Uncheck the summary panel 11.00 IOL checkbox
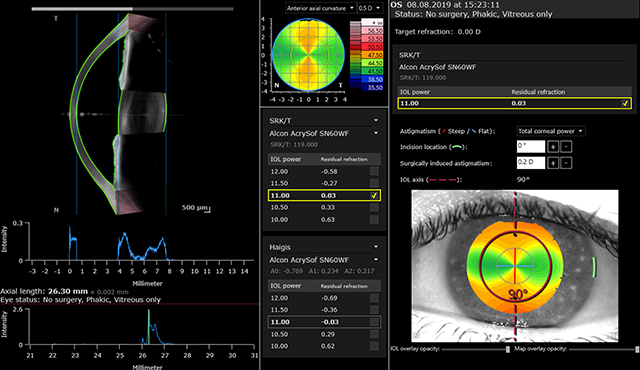640x370 pixels. [625, 103]
